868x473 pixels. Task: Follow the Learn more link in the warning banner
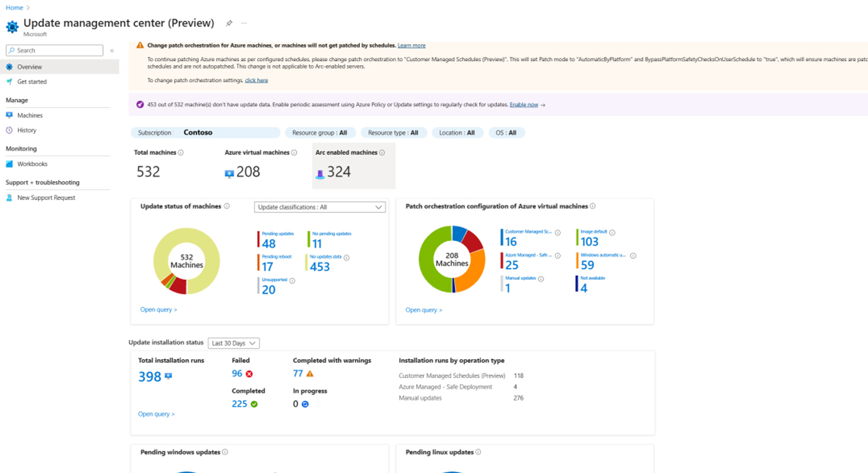[x=411, y=46]
